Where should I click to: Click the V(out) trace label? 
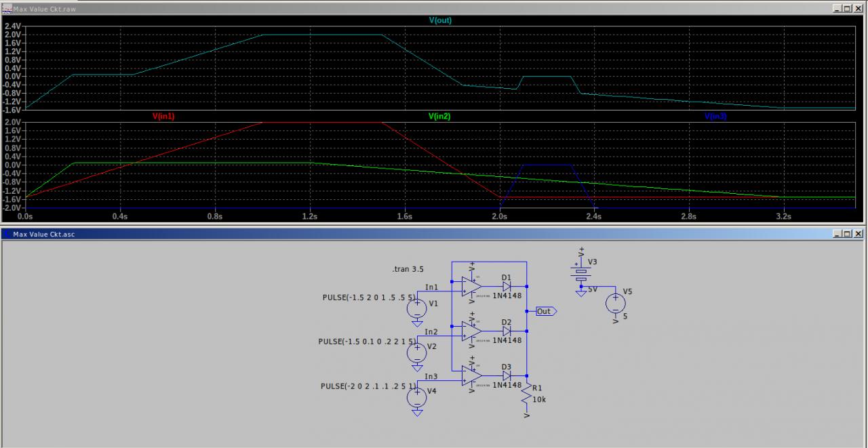(440, 20)
